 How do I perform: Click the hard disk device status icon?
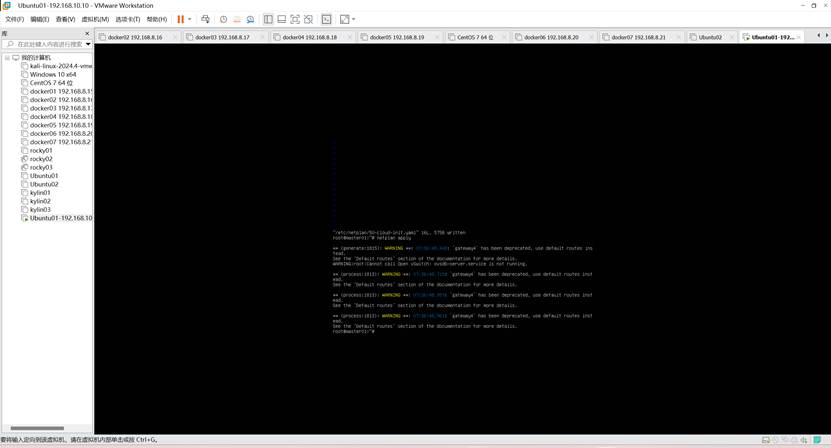click(x=766, y=440)
